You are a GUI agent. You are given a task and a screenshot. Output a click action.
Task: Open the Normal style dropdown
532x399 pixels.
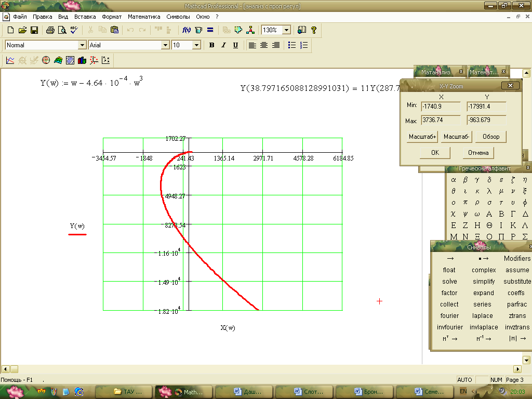click(82, 45)
